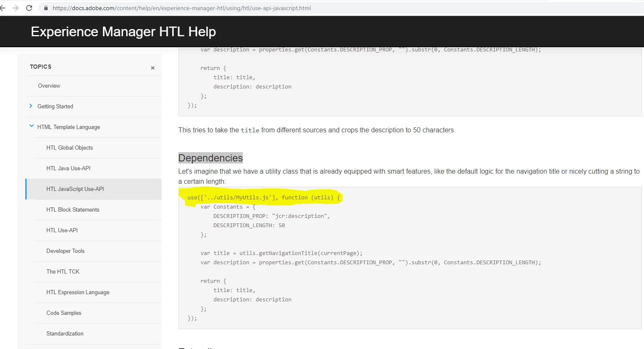
Task: Open the Overview topic
Action: (x=49, y=86)
